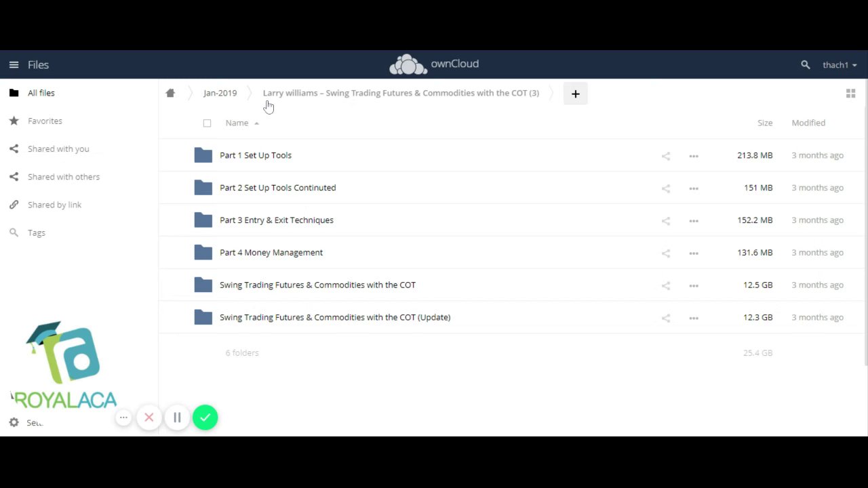
Task: Share Part 4 Money Management
Action: tap(666, 253)
